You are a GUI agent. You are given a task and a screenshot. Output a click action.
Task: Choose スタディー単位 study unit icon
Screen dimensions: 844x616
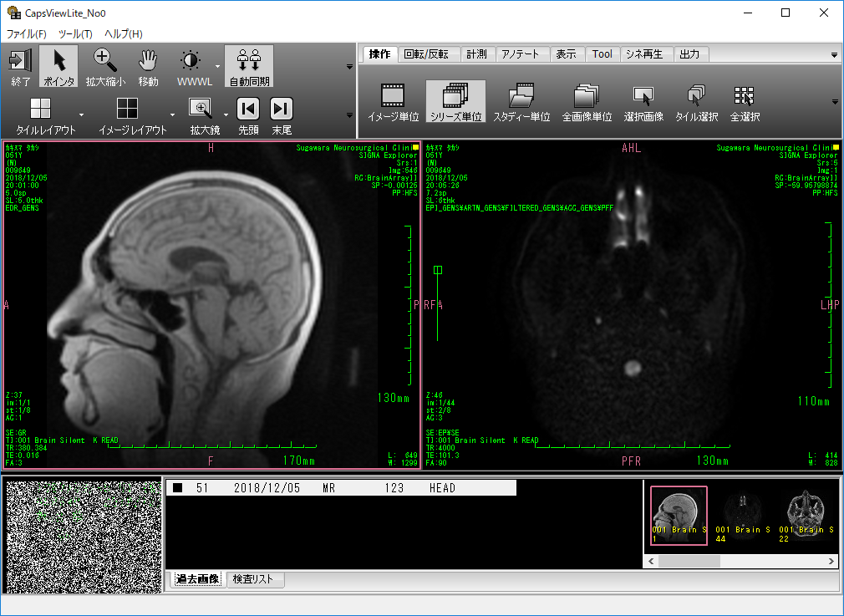(x=521, y=102)
